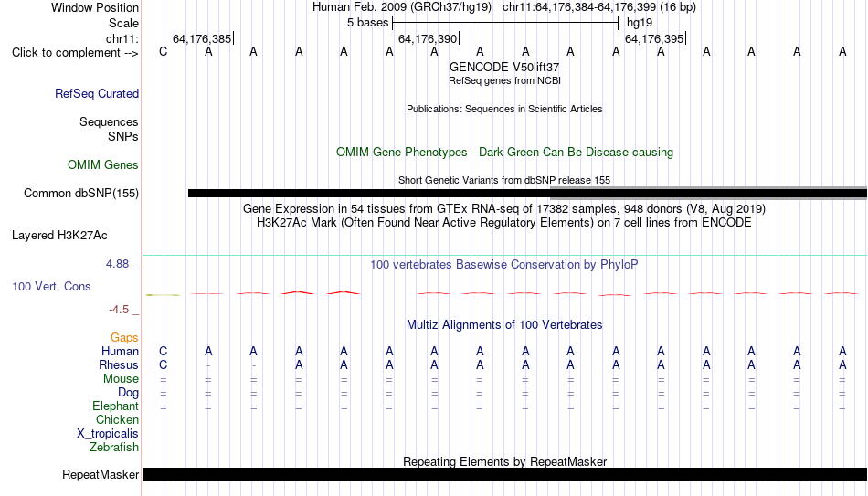Select the Elephant species label
The width and height of the screenshot is (868, 496).
tap(116, 406)
